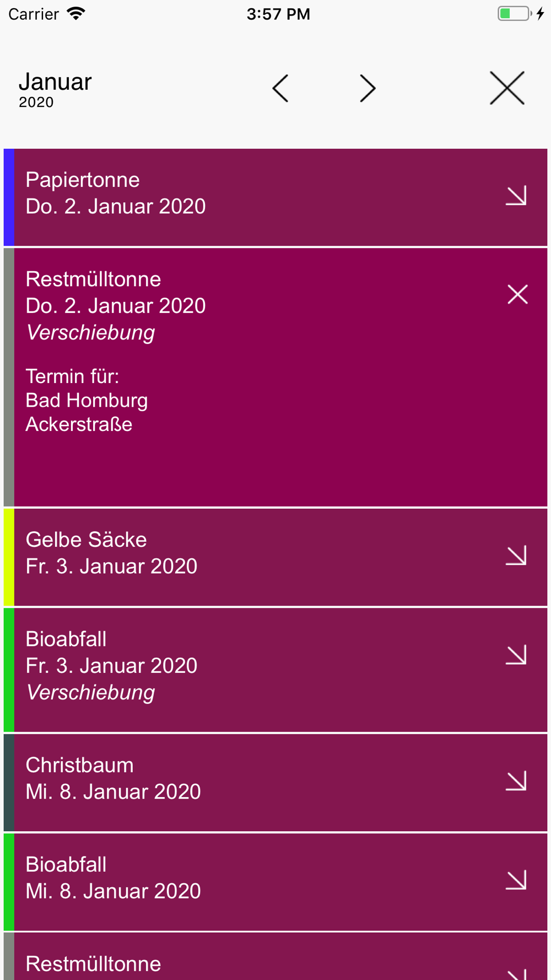Expand the Gelbe Säcke entry arrow

[x=516, y=556]
